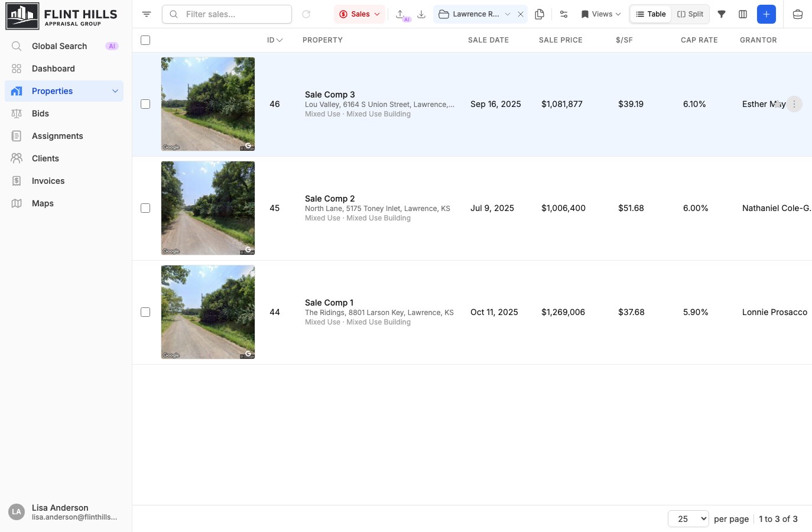This screenshot has height=532, width=812.
Task: Open the filter lines menu icon
Action: click(x=147, y=14)
